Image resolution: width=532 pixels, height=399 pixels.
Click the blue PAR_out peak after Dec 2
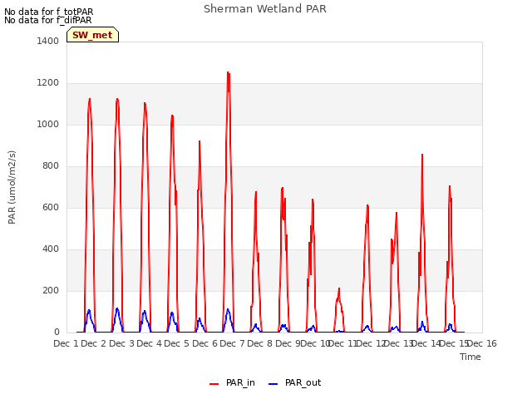coord(117,308)
